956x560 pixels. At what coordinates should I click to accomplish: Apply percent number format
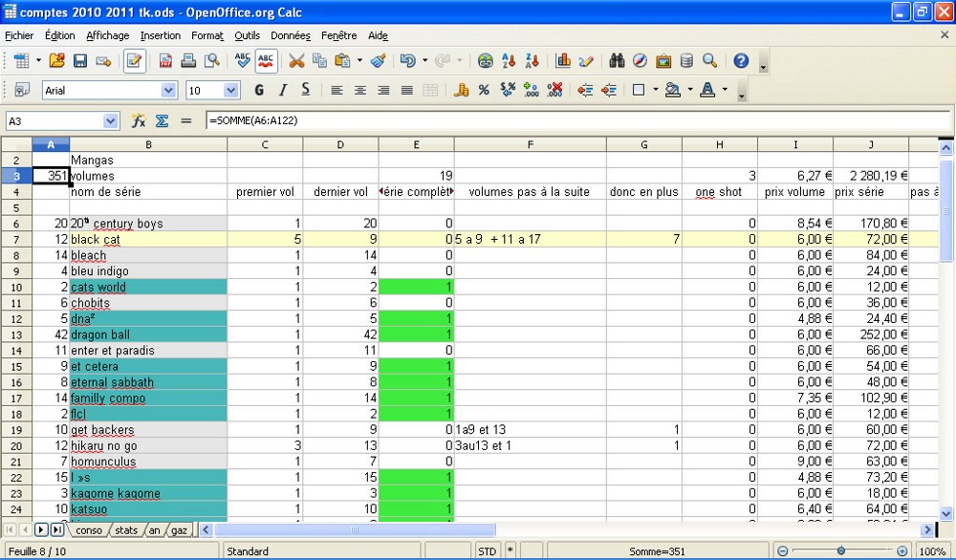coord(484,90)
